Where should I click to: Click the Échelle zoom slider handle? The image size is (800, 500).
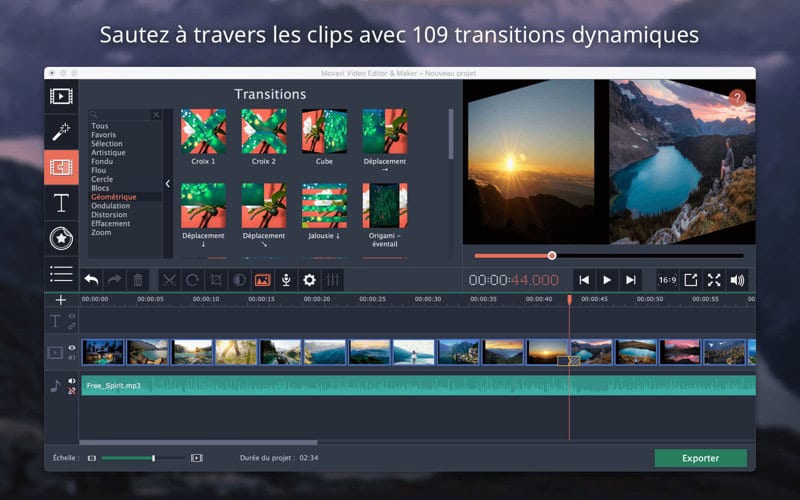(x=154, y=458)
